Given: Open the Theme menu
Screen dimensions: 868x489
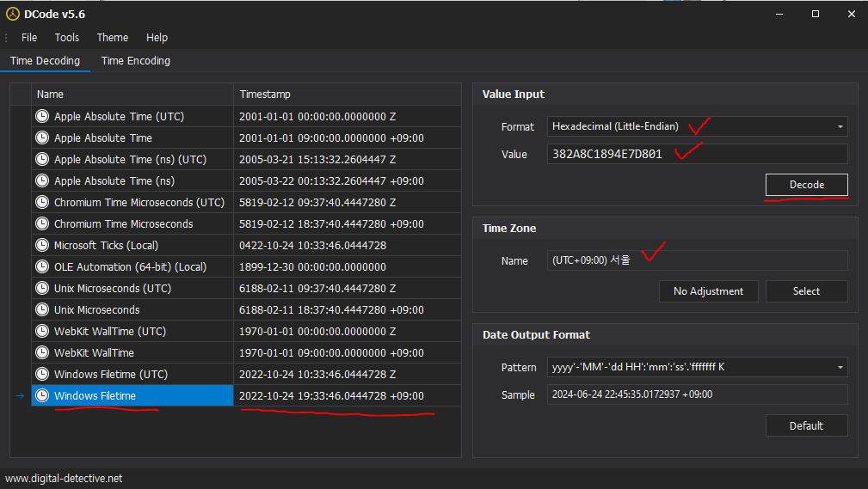Looking at the screenshot, I should tap(113, 38).
